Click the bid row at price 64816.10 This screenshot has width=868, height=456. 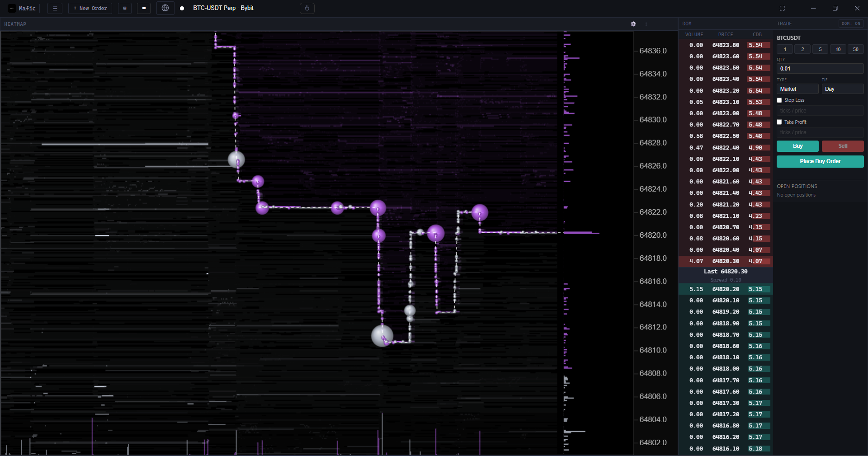(726, 449)
